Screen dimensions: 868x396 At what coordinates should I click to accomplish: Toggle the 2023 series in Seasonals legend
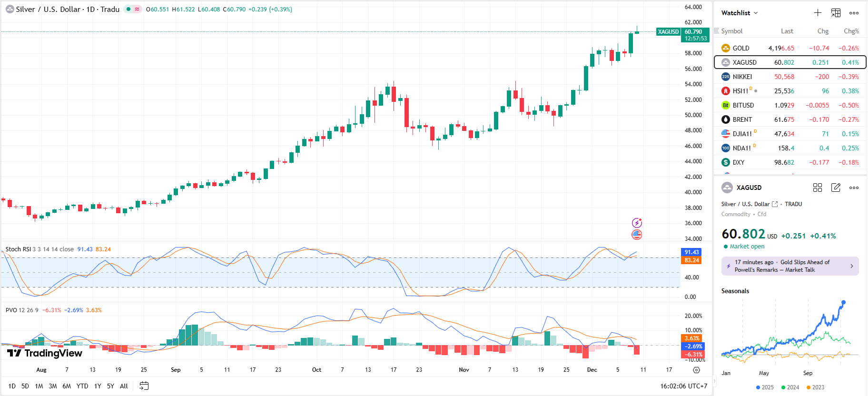pos(815,387)
